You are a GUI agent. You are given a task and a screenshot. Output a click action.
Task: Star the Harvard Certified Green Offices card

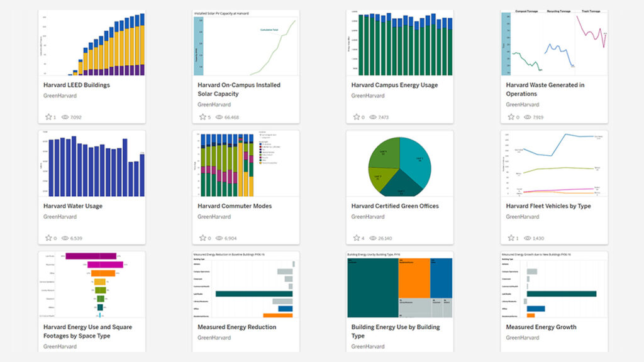coord(357,238)
